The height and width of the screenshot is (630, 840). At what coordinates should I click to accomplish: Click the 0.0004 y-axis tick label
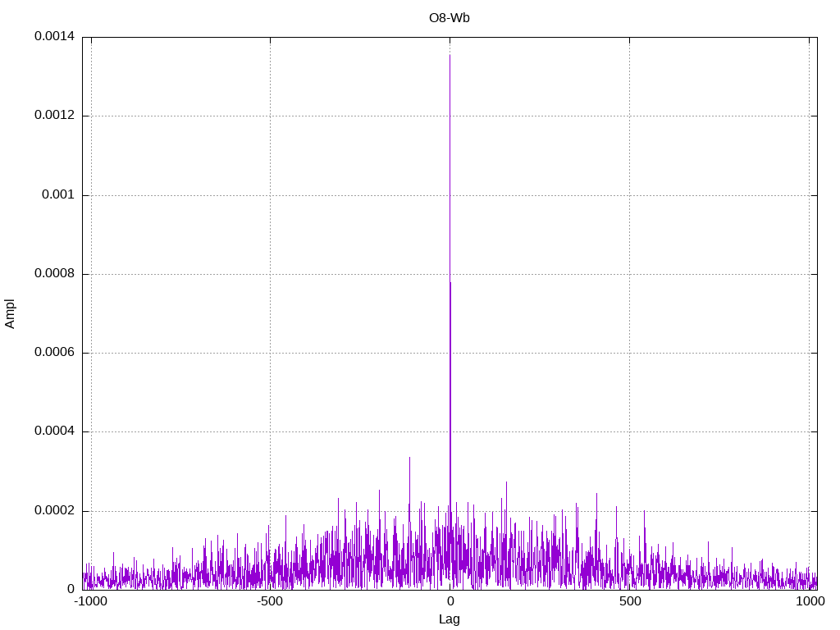point(54,431)
